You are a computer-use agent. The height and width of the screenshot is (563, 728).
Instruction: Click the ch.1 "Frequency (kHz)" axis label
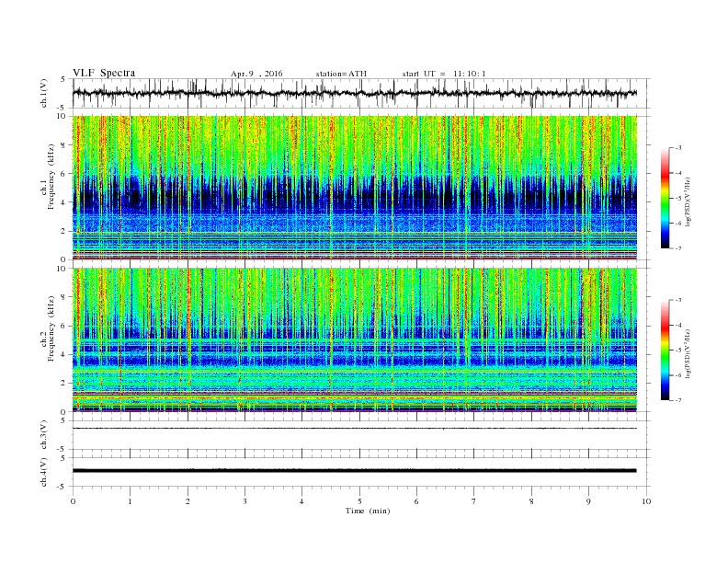tap(51, 177)
